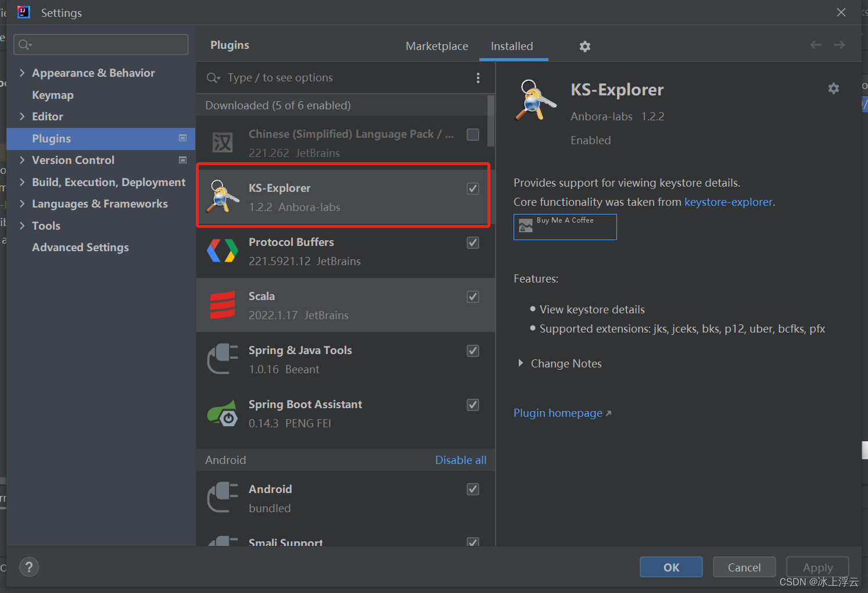Expand Build, Execution, Deployment node
Viewport: 868px width, 593px height.
pos(22,182)
